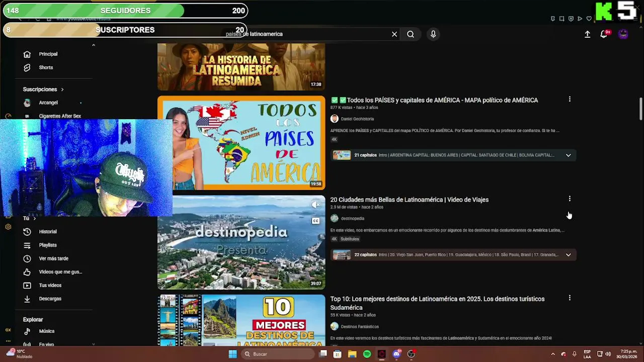Toggle captions CC on destinopedia thumbnail

(x=315, y=221)
